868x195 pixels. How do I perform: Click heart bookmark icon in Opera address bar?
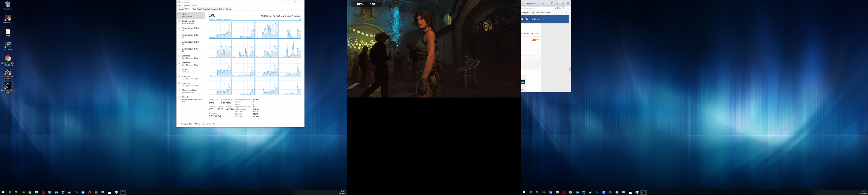click(x=563, y=8)
